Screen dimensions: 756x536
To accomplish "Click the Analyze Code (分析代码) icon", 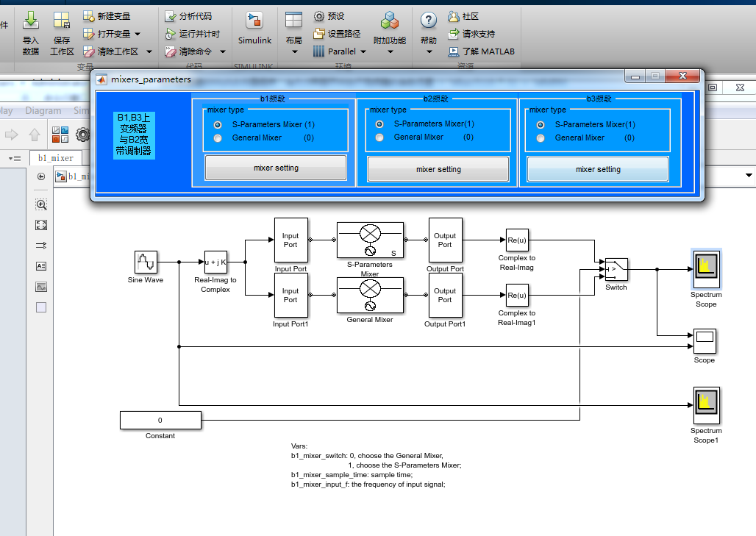I will (170, 16).
